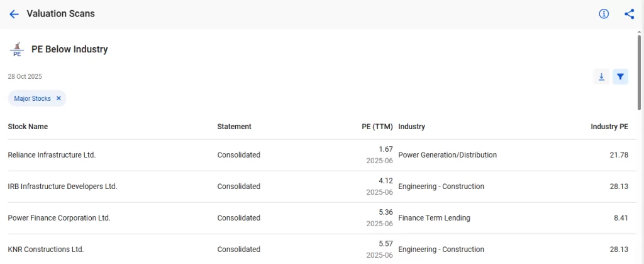
Task: Select PE value 1.67
Action: pyautogui.click(x=386, y=149)
